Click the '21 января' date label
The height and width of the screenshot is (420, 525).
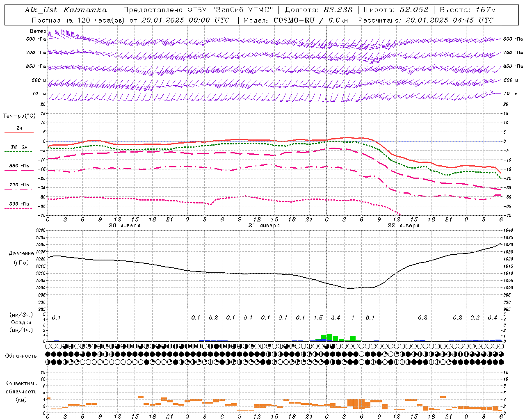click(264, 226)
